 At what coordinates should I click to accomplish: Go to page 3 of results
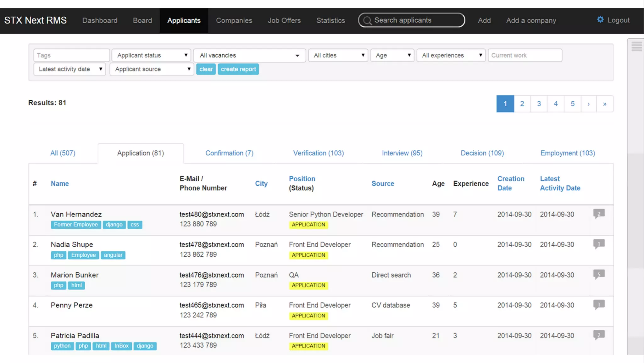(x=539, y=104)
